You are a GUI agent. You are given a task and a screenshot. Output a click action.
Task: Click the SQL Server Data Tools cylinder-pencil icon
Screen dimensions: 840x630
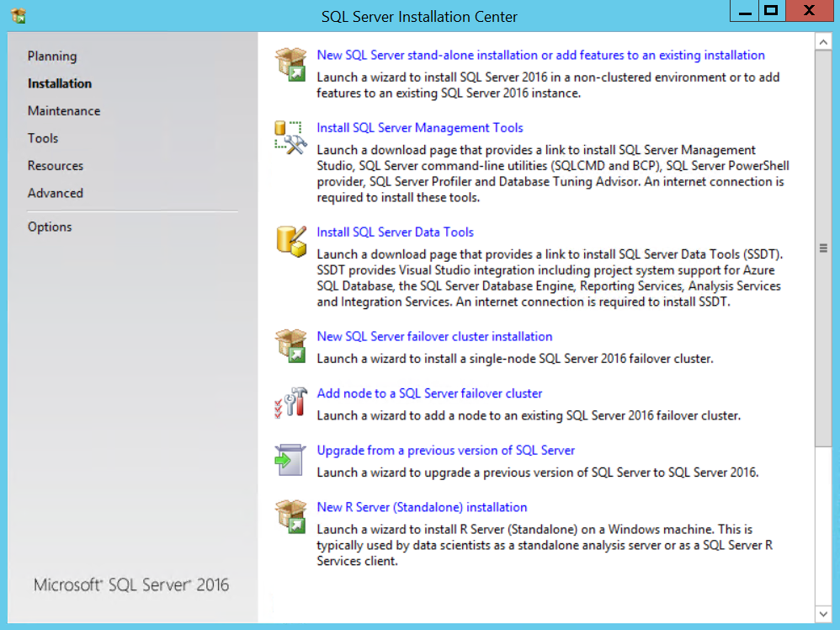click(x=290, y=241)
